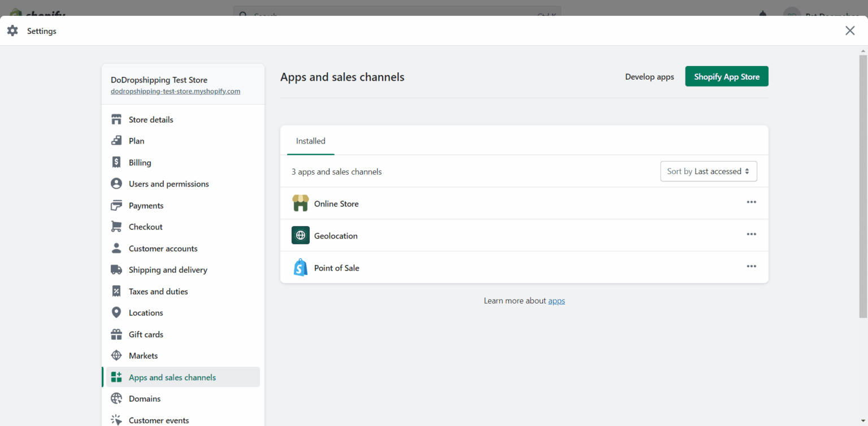
Task: Click the Payments card icon
Action: pyautogui.click(x=116, y=205)
